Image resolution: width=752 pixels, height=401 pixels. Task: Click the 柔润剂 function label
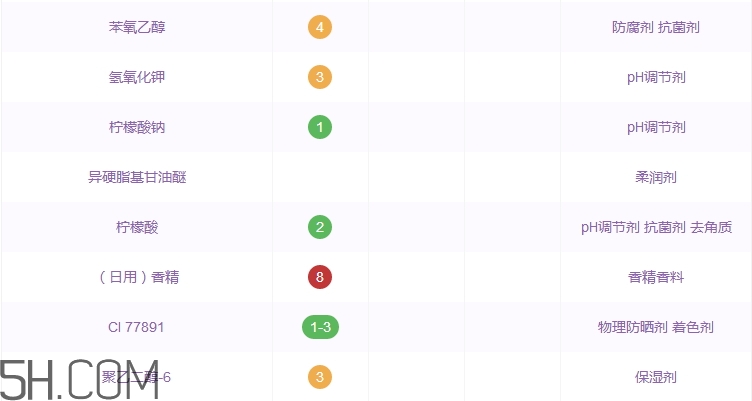click(x=656, y=177)
